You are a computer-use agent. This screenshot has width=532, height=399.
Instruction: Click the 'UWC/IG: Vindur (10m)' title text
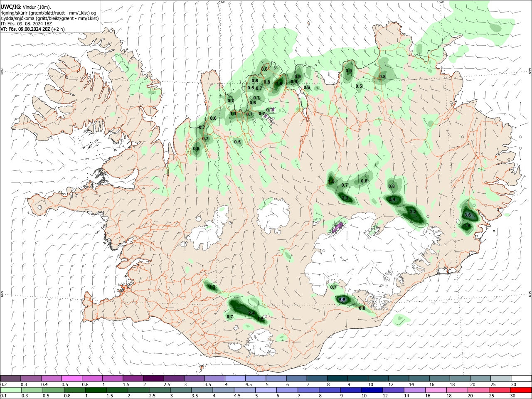[26, 7]
